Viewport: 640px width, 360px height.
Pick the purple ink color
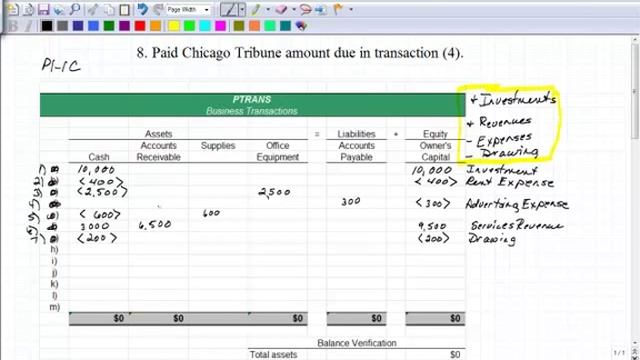tap(124, 26)
